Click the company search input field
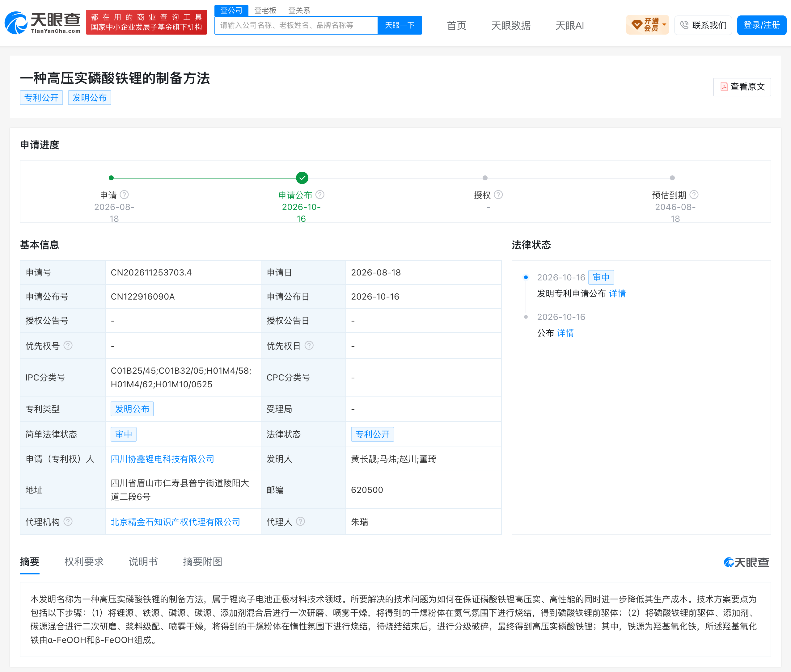Viewport: 791px width, 672px height. 296,25
